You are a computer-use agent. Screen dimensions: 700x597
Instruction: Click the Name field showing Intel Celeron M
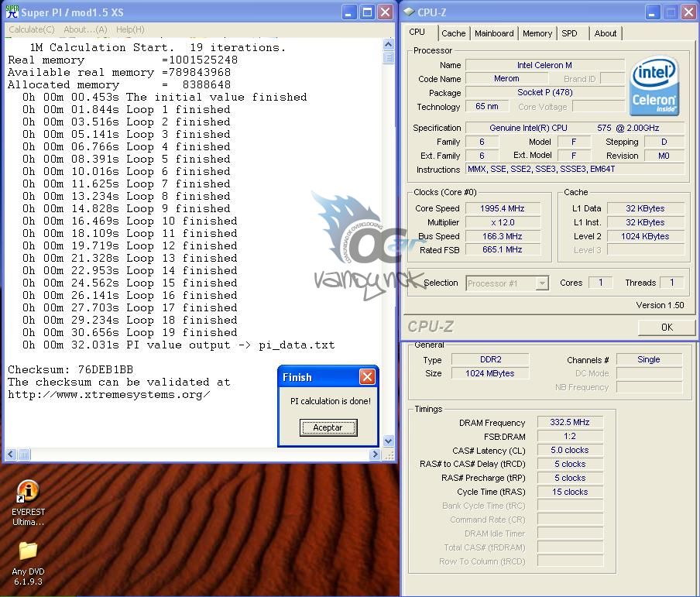[x=544, y=65]
